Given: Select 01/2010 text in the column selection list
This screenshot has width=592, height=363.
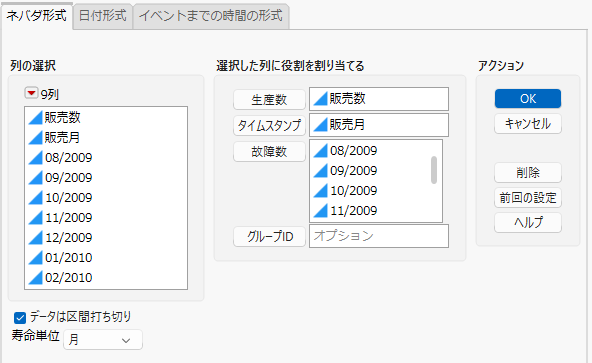Looking at the screenshot, I should point(69,258).
